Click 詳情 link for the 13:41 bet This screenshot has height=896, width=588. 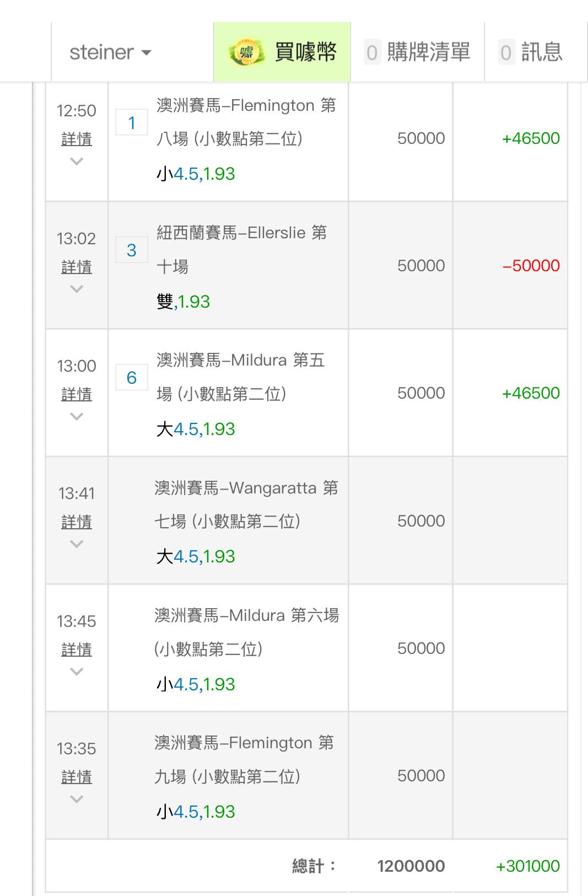[77, 522]
